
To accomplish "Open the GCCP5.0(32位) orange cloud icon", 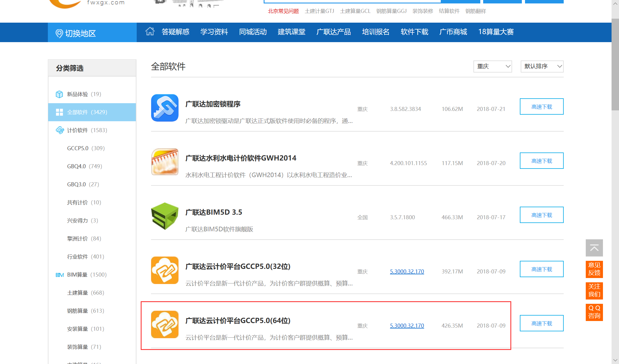I will [165, 270].
